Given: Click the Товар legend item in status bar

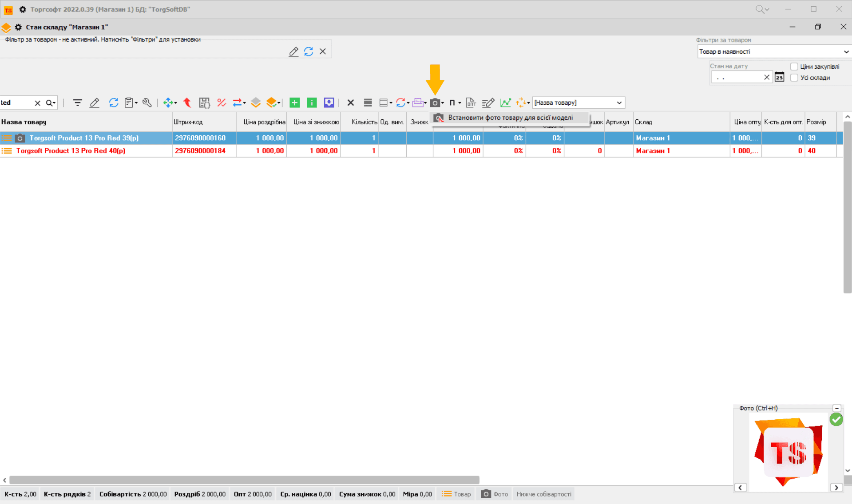Looking at the screenshot, I should pos(456,494).
